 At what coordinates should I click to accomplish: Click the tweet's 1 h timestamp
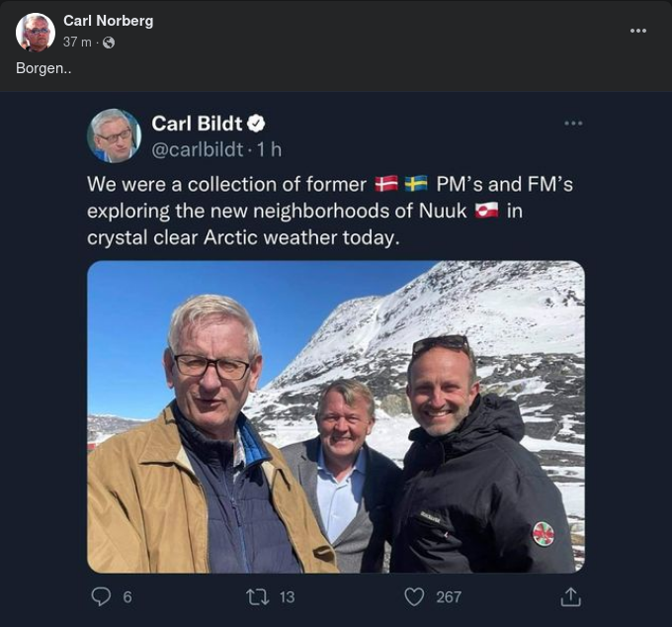tap(269, 149)
